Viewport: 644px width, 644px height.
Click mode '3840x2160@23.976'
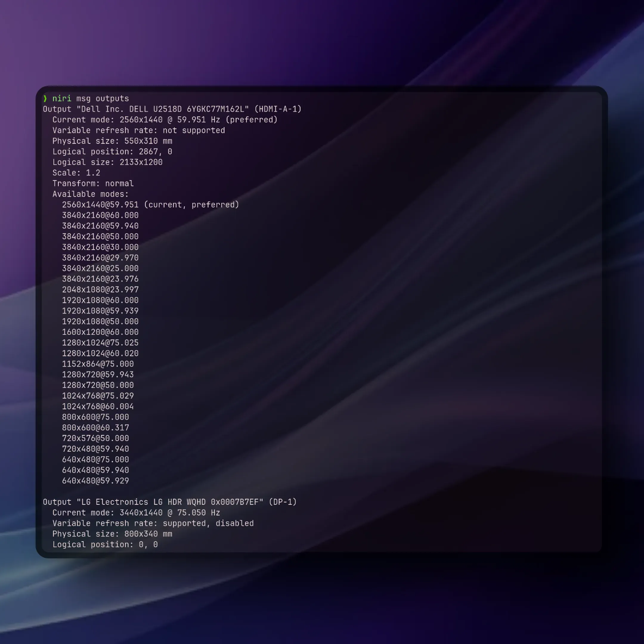pyautogui.click(x=100, y=279)
